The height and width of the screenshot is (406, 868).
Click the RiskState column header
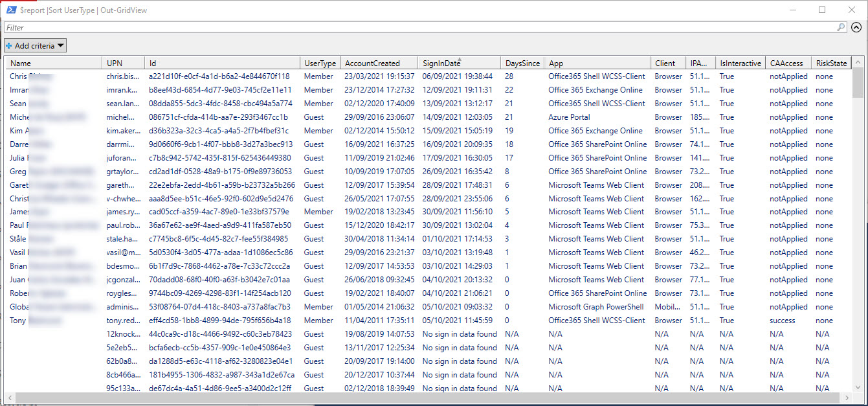tap(831, 63)
